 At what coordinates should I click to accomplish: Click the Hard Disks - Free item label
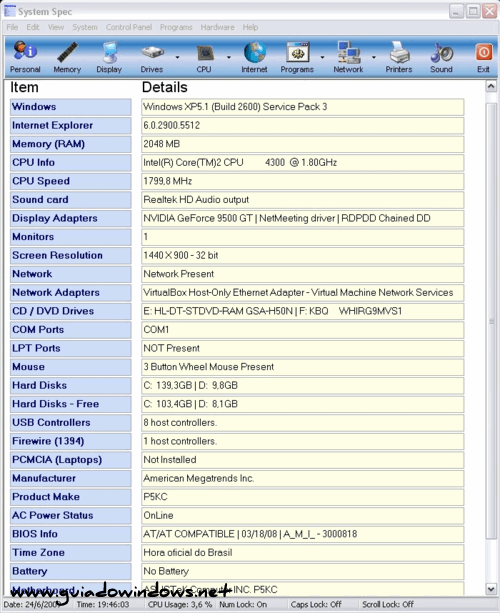[x=71, y=404]
